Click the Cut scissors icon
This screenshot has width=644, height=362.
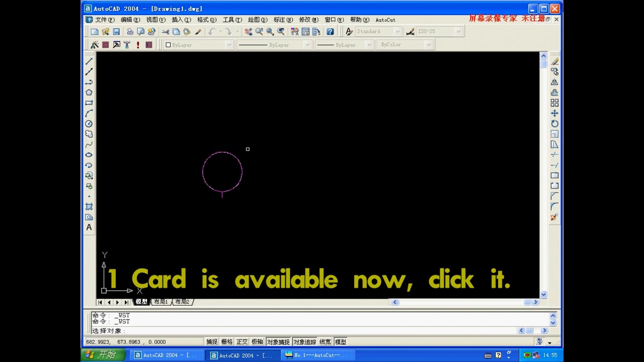(x=166, y=32)
